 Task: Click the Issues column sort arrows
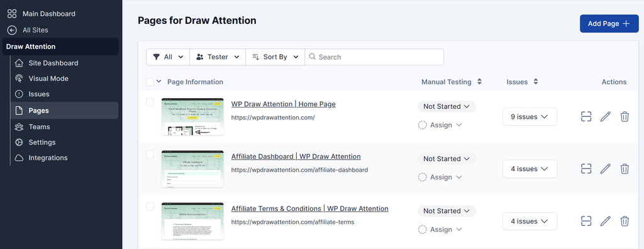pyautogui.click(x=536, y=82)
